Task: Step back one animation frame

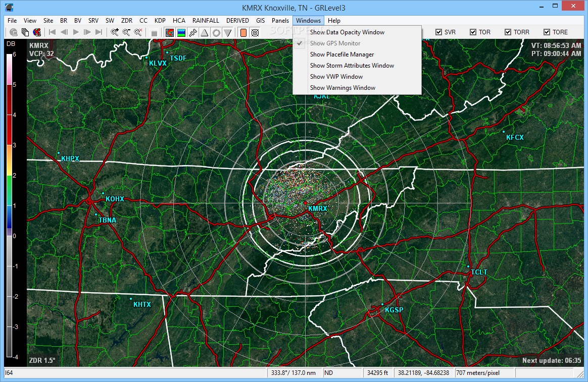Action: (64, 32)
